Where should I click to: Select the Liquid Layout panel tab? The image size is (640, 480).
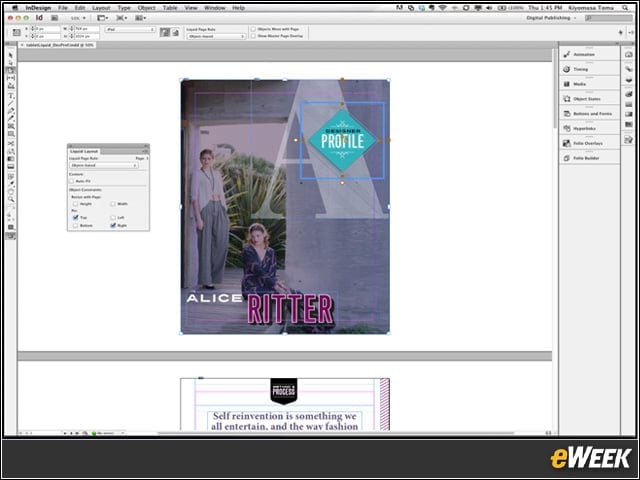point(84,151)
